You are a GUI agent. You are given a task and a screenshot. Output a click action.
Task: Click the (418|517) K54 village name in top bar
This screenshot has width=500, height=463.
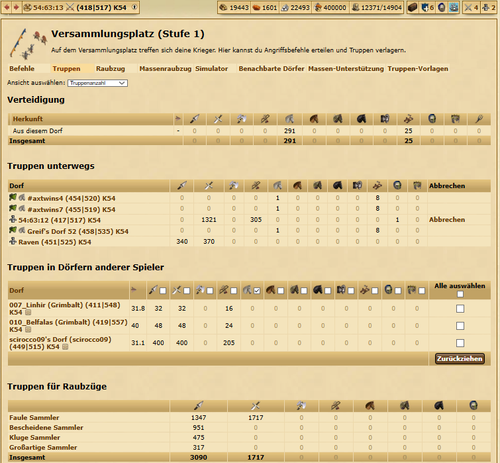coord(101,7)
